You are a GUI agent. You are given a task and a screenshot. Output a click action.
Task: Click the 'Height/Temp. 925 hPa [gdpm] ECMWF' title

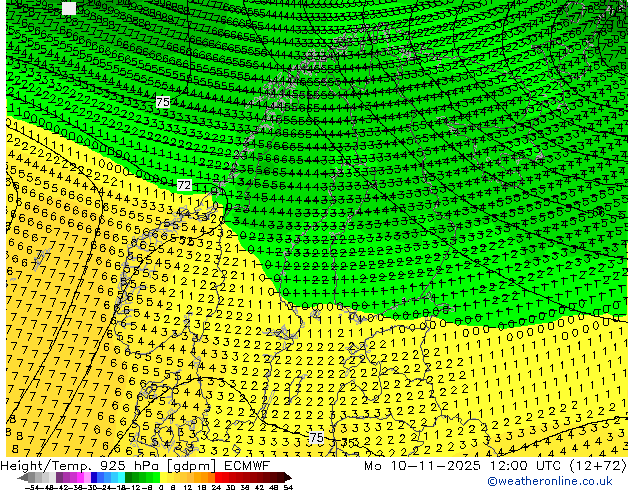click(135, 466)
